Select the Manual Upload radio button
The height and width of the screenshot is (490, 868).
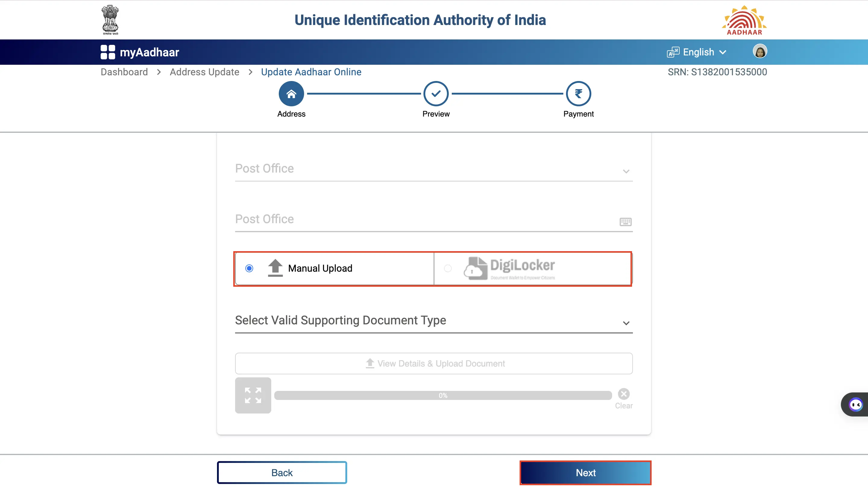[x=249, y=268]
